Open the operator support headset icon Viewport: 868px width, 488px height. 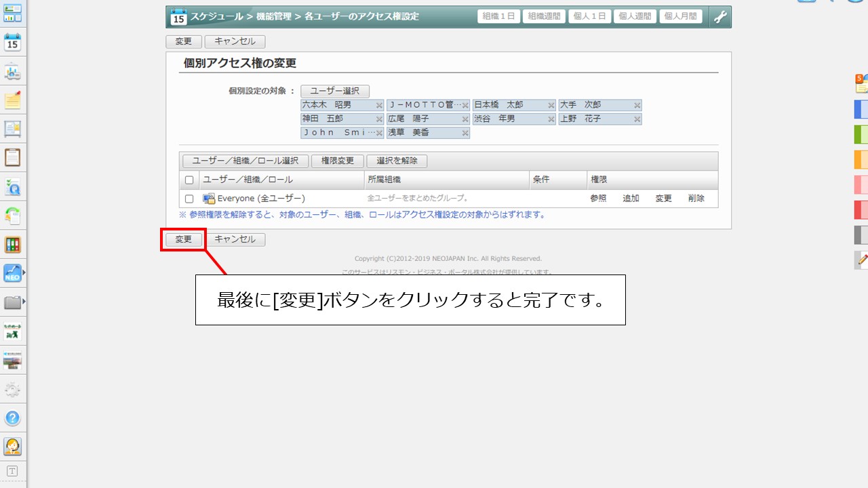click(x=12, y=447)
